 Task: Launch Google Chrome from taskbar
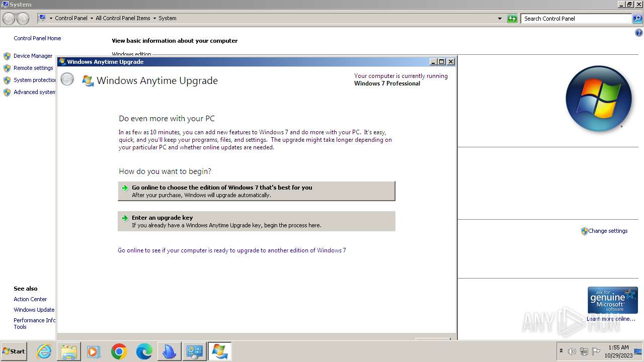coord(119,351)
